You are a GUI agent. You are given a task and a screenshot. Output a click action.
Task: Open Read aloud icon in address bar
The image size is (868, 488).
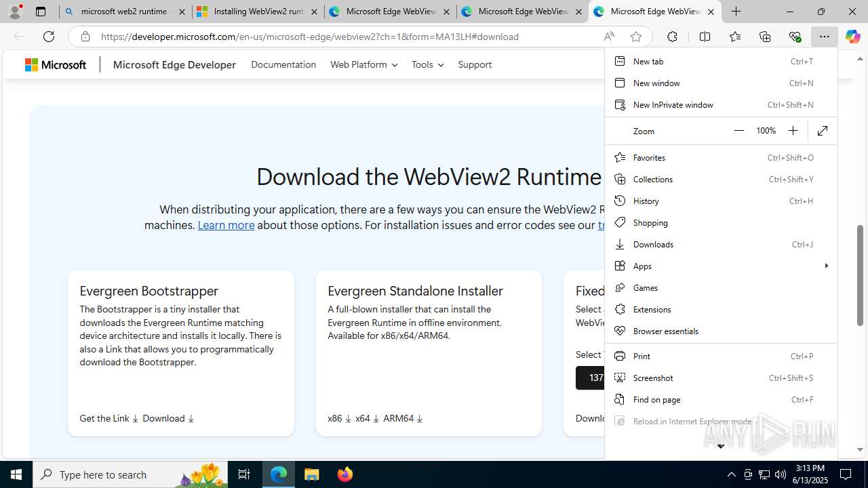609,37
